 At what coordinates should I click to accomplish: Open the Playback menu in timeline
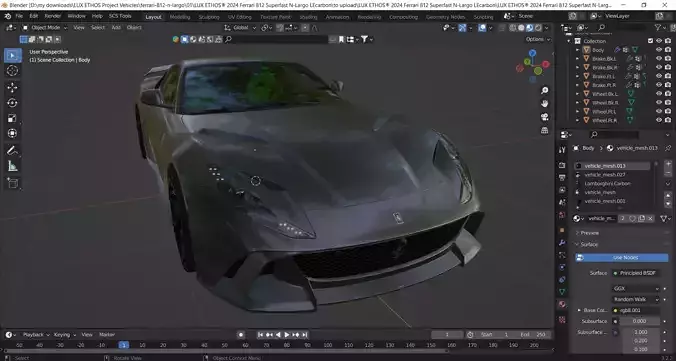click(36, 335)
